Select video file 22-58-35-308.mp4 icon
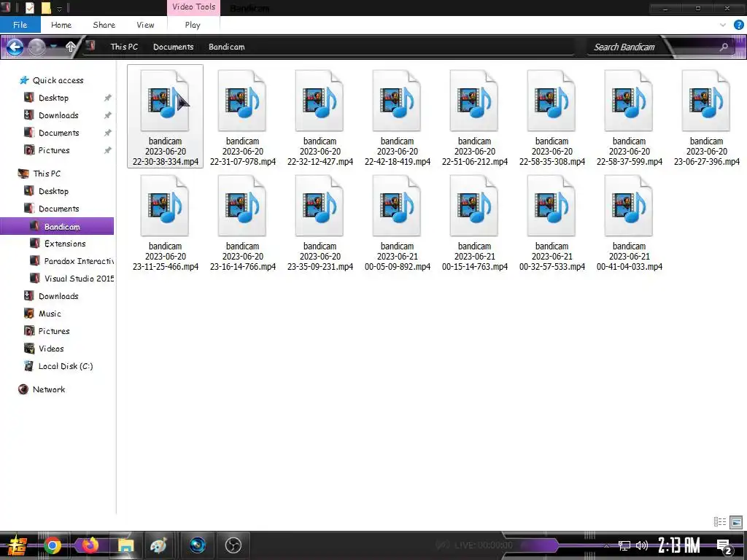The width and height of the screenshot is (747, 560). (551, 101)
